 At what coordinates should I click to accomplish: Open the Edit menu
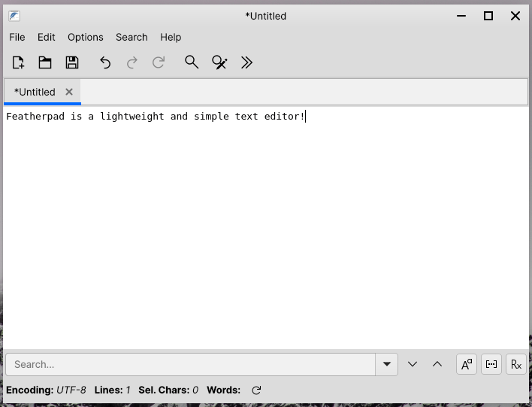46,37
